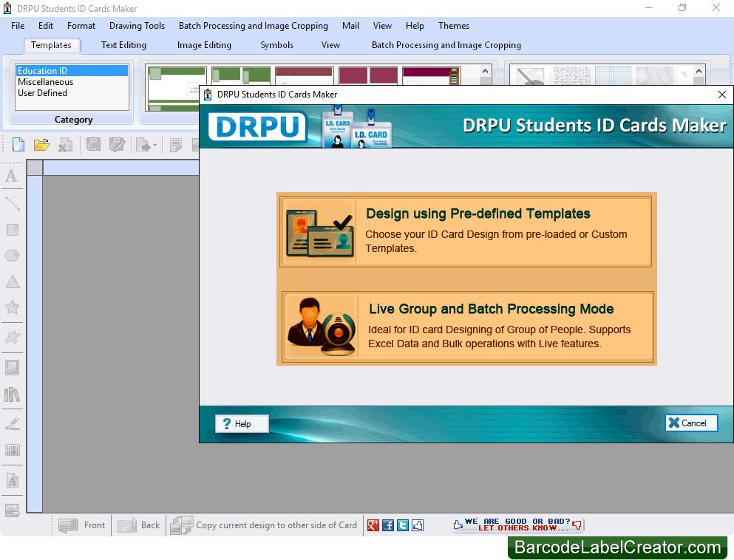Open the View menu in menu bar
This screenshot has height=560, width=734.
coord(382,26)
